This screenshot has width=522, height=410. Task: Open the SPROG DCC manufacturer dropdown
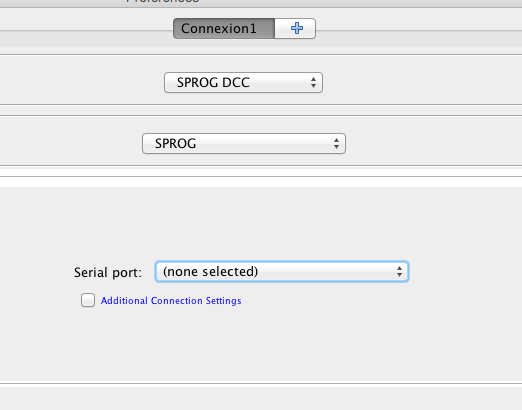243,83
